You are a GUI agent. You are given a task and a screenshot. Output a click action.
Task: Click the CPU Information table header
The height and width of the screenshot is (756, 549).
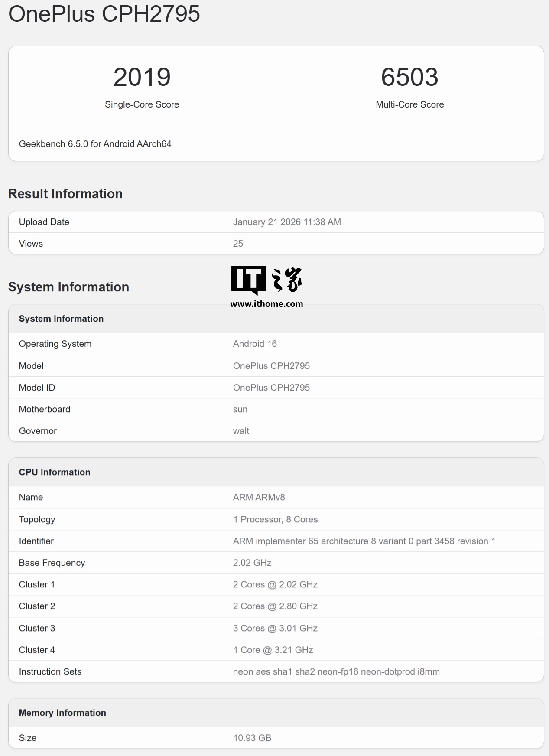click(55, 472)
